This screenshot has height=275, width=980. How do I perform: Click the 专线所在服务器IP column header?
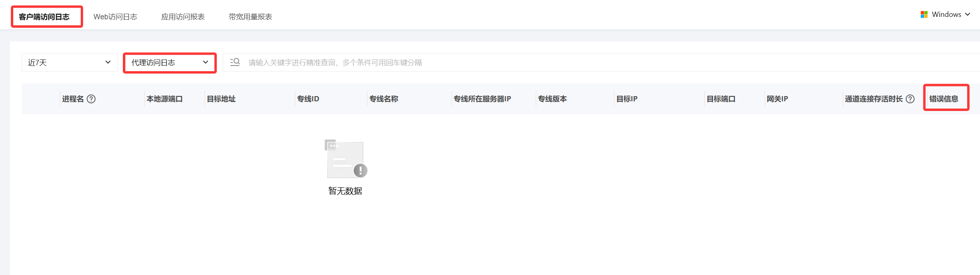click(482, 99)
